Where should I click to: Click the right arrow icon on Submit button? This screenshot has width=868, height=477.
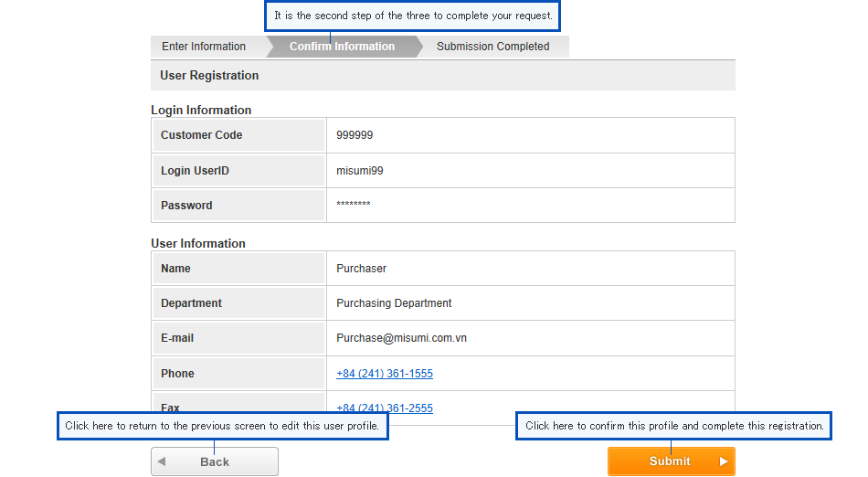point(723,461)
